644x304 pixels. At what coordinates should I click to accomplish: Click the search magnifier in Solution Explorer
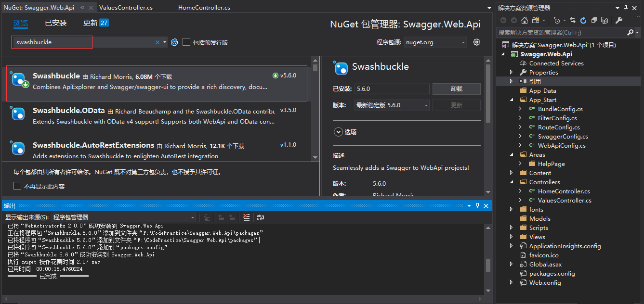[631, 32]
